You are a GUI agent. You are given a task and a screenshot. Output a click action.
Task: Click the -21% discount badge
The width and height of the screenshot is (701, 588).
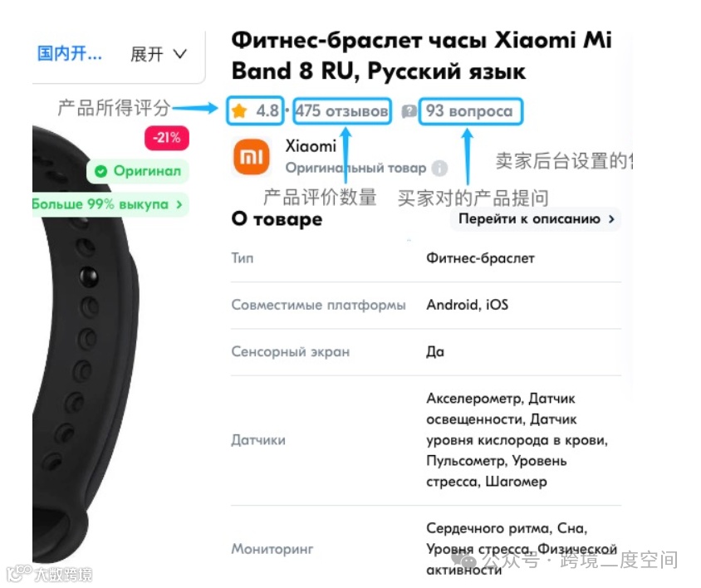pyautogui.click(x=167, y=138)
